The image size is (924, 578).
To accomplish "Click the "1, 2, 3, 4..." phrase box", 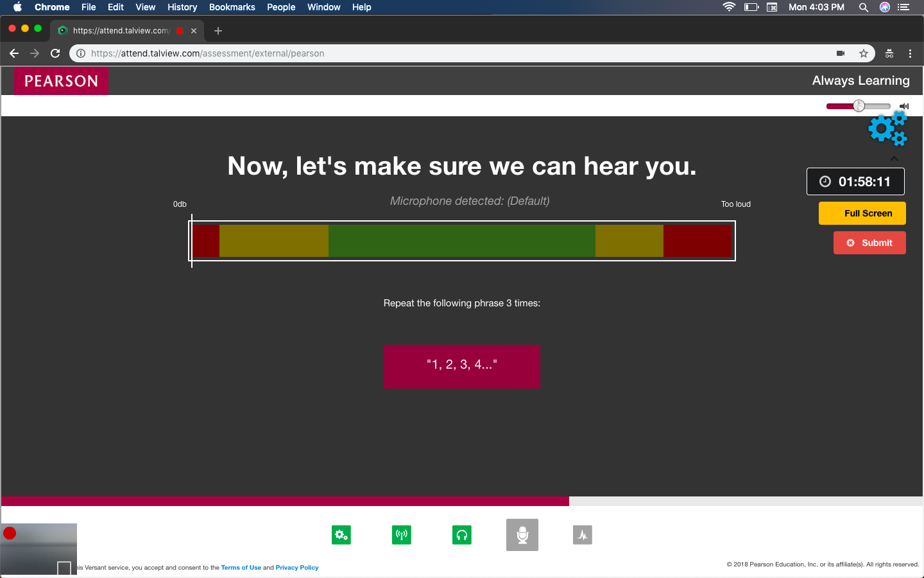I will tap(462, 367).
